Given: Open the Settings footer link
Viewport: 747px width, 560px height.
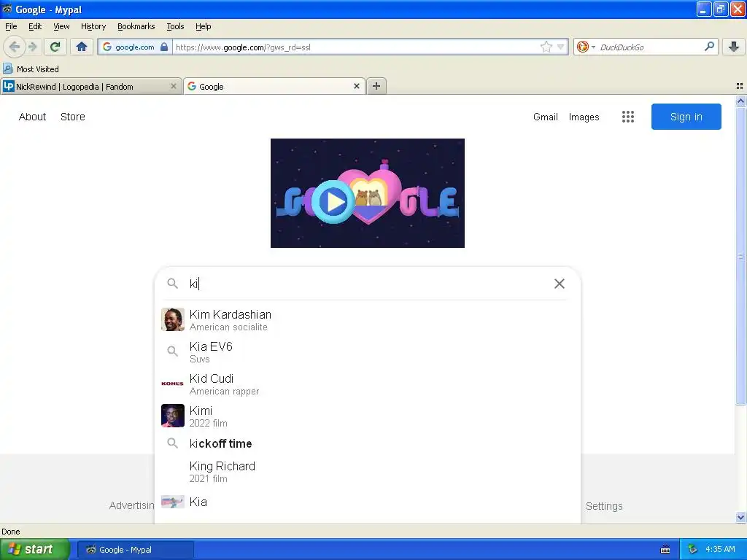Looking at the screenshot, I should click(x=604, y=506).
